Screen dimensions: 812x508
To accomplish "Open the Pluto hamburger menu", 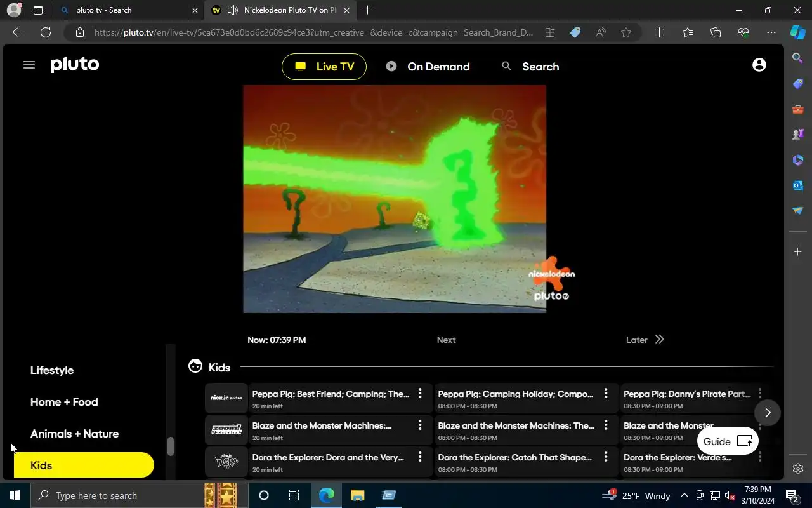I will [29, 65].
